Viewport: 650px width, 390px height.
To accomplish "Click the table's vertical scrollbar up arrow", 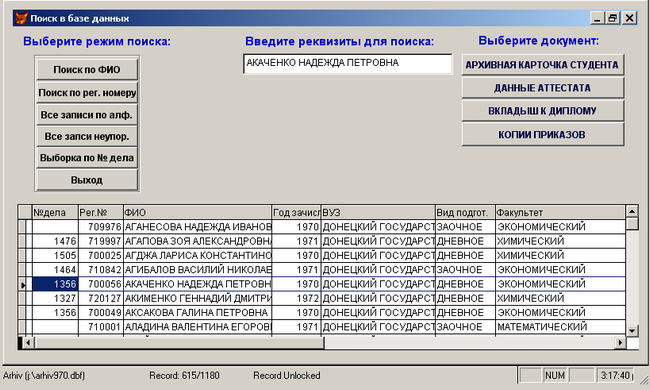I will coord(632,211).
